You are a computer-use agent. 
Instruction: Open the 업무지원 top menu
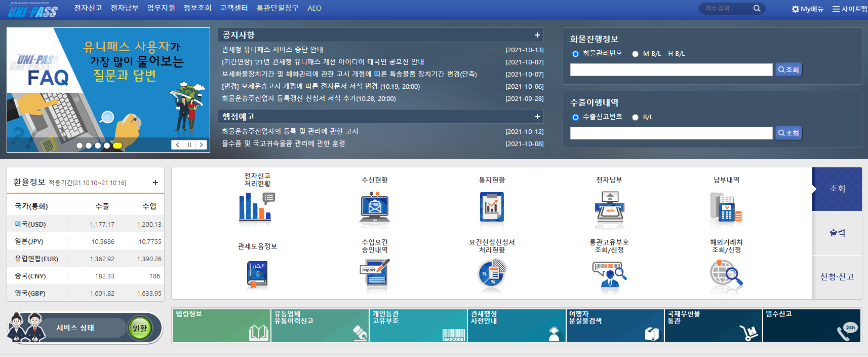pyautogui.click(x=161, y=8)
